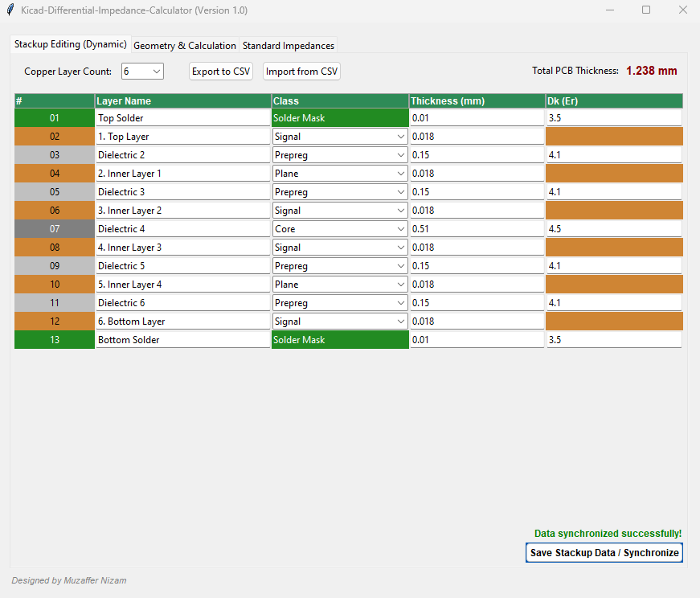Open the Standard Impedances tab
This screenshot has height=598, width=700.
[288, 46]
